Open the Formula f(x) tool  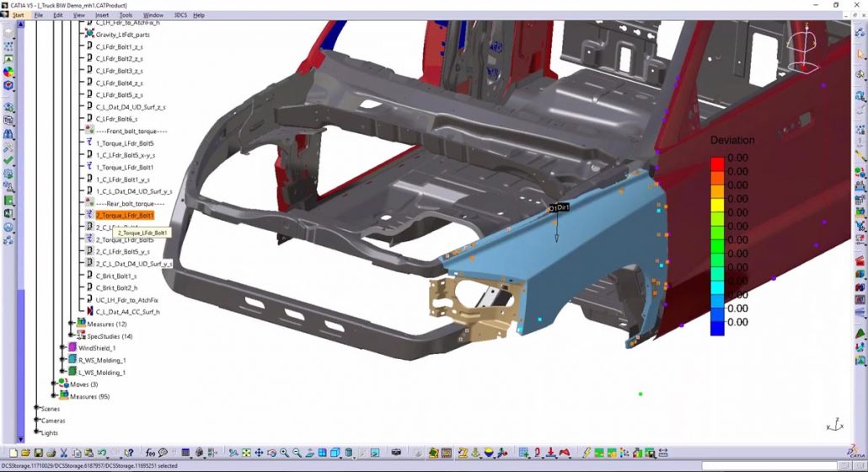click(151, 453)
